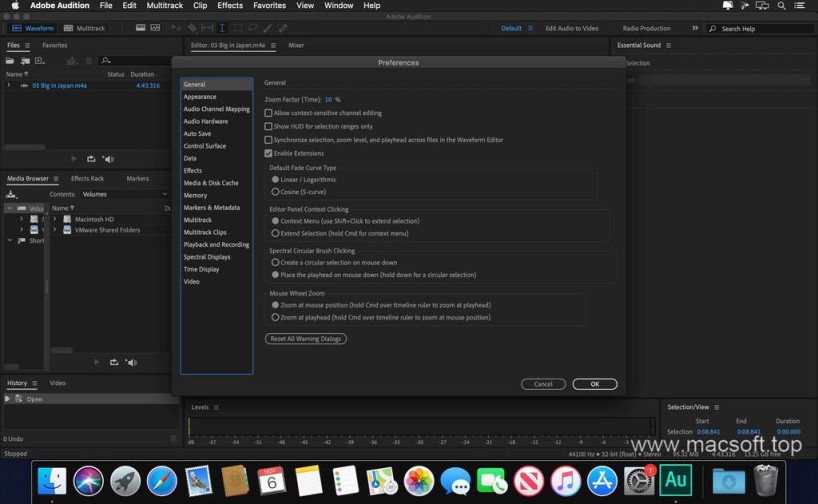Click the Adobe Audition icon in the Dock
The width and height of the screenshot is (818, 504).
(x=677, y=481)
